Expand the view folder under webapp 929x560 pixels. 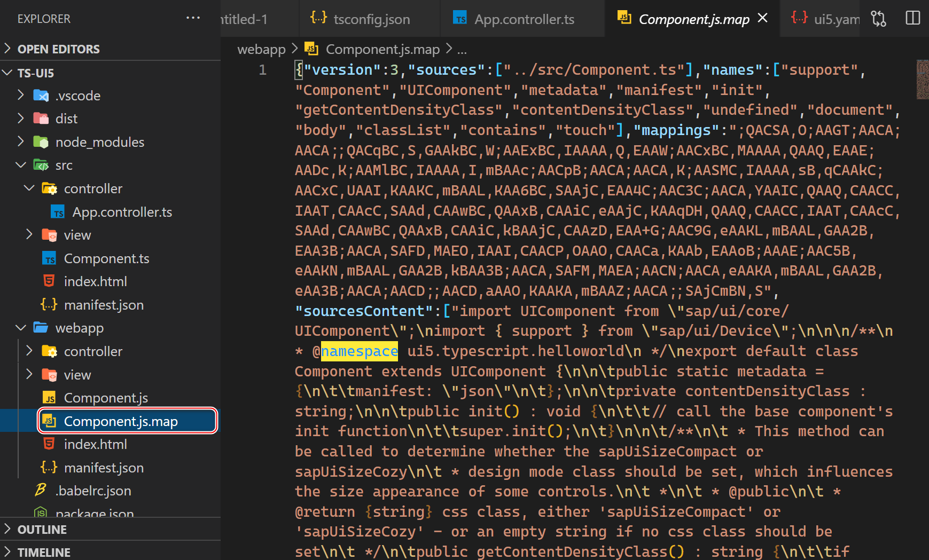pos(110,375)
